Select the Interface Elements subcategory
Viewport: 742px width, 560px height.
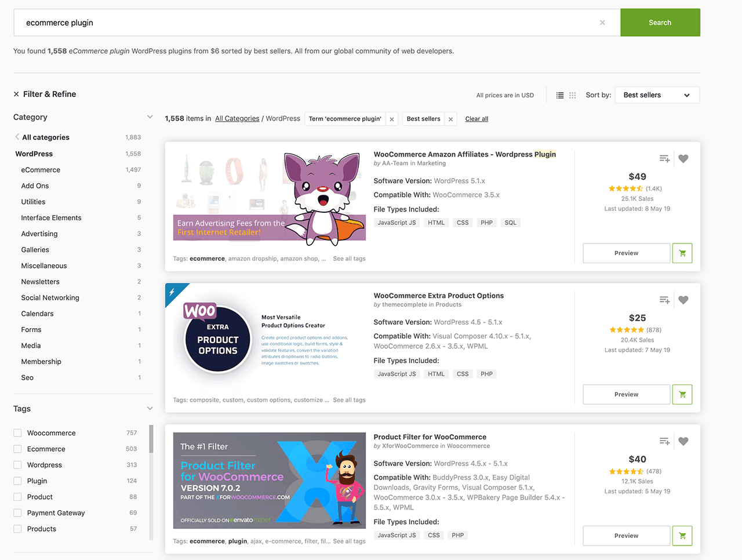tap(51, 217)
